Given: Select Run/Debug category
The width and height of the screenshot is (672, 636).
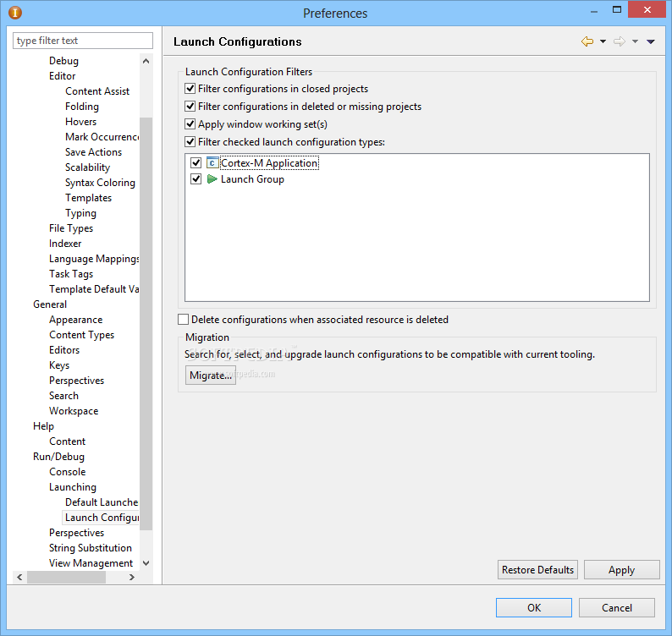Looking at the screenshot, I should 58,457.
